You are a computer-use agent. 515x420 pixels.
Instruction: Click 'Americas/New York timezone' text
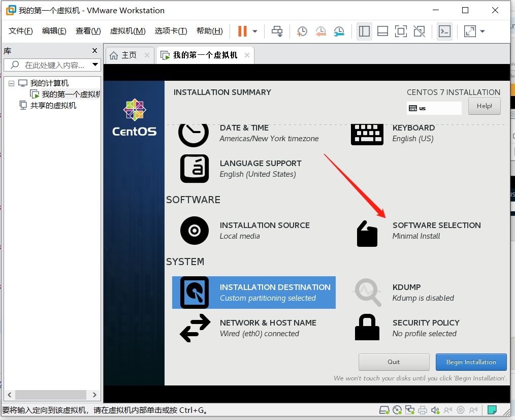(269, 139)
